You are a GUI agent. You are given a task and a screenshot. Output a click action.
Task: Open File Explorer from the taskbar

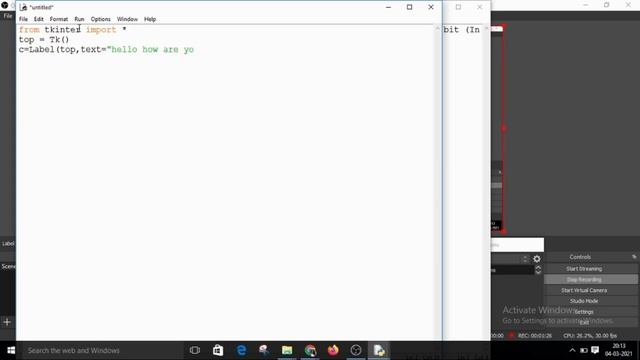pos(287,350)
